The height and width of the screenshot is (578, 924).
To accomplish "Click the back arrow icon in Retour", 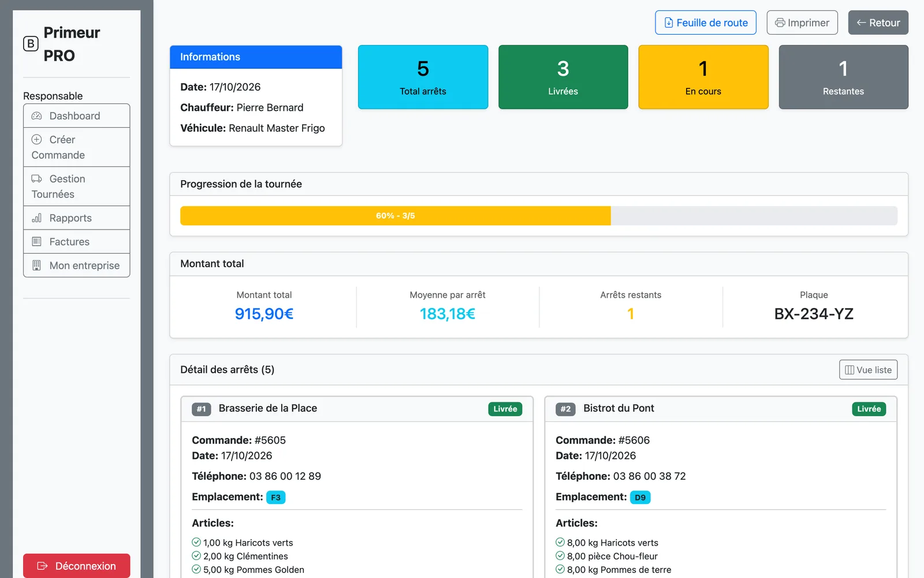I will coord(861,23).
